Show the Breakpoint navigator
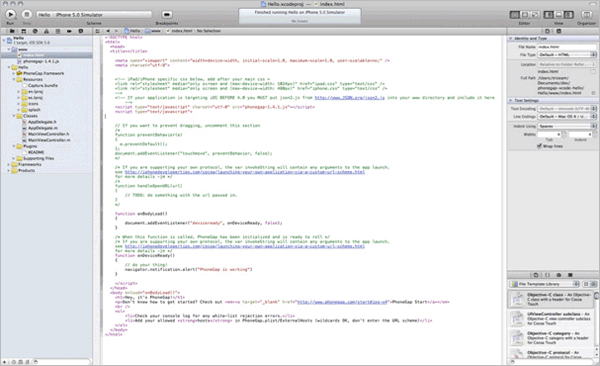 (69, 31)
